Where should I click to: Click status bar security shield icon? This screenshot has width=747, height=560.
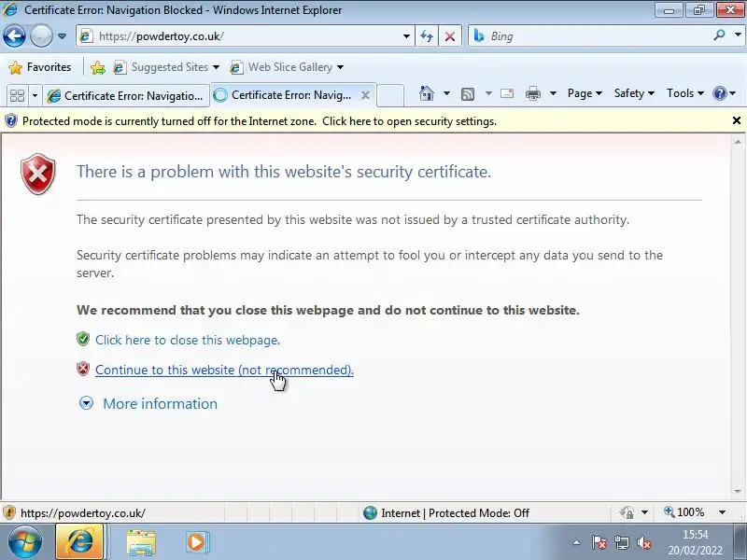(x=9, y=512)
